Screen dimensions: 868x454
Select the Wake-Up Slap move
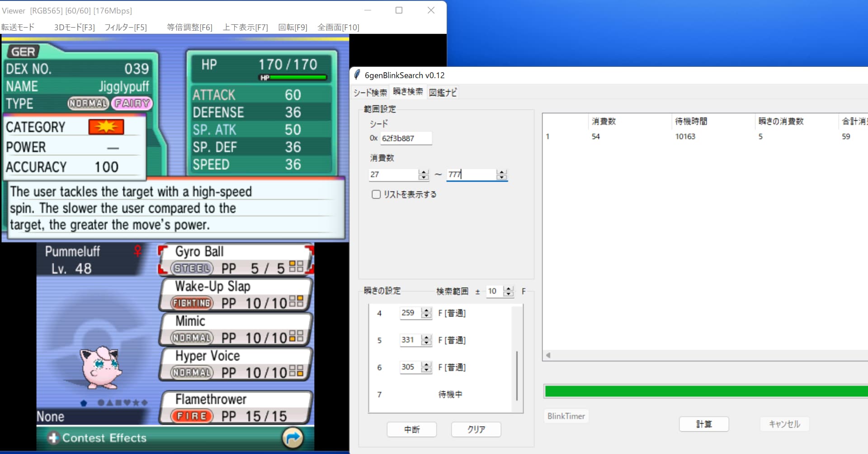[x=236, y=295]
